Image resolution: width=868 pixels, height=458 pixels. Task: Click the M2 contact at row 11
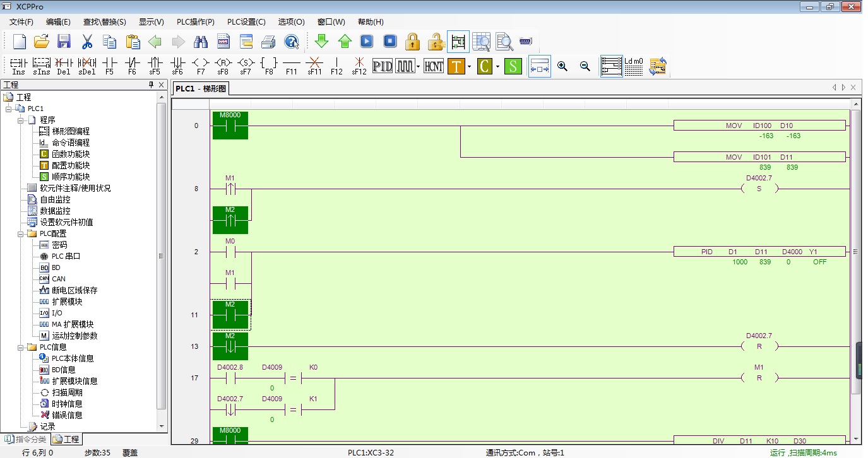point(230,314)
